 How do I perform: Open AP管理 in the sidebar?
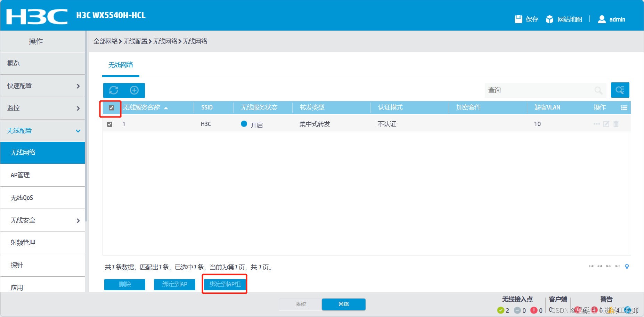tap(42, 175)
